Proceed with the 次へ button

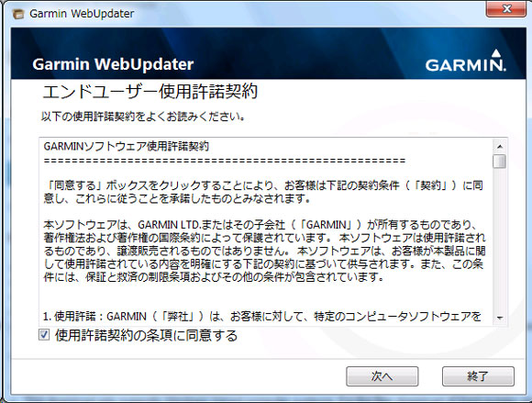[x=382, y=376]
